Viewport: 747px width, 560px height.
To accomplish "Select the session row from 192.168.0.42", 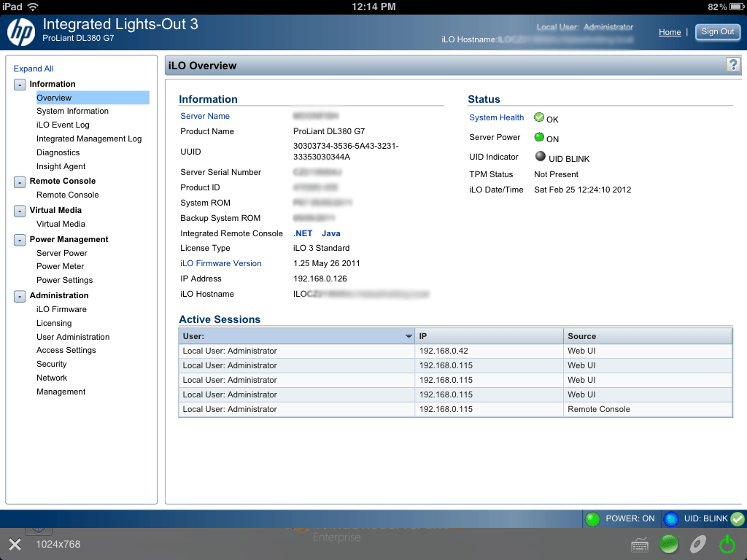I will tap(455, 351).
